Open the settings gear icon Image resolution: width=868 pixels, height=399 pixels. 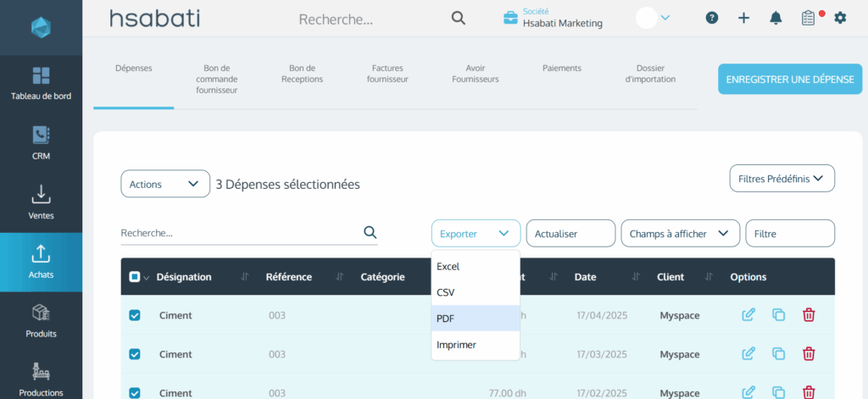point(840,18)
